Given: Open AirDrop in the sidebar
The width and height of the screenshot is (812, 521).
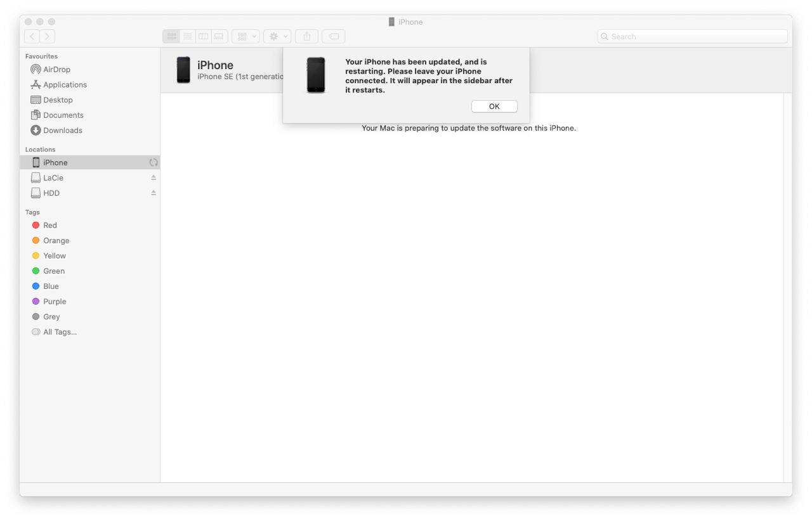Looking at the screenshot, I should pos(89,69).
